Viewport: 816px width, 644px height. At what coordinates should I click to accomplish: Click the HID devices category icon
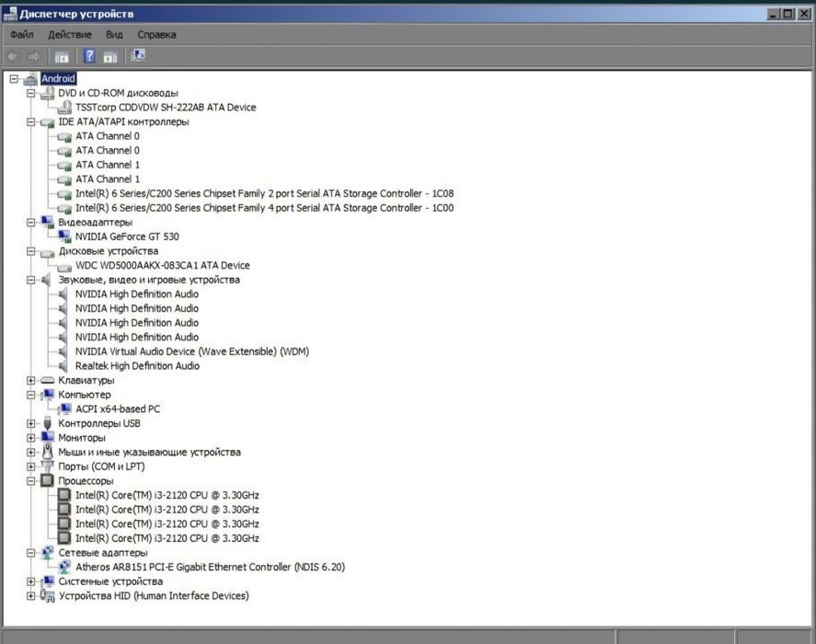pyautogui.click(x=48, y=595)
